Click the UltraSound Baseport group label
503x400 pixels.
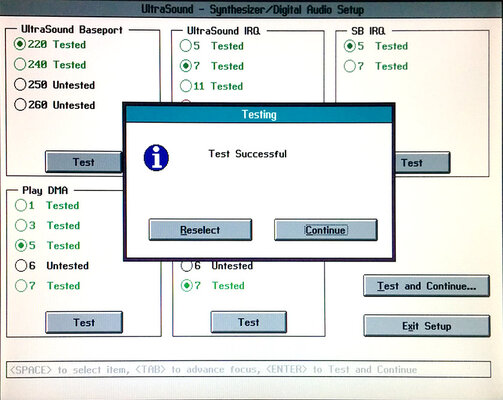[x=72, y=30]
